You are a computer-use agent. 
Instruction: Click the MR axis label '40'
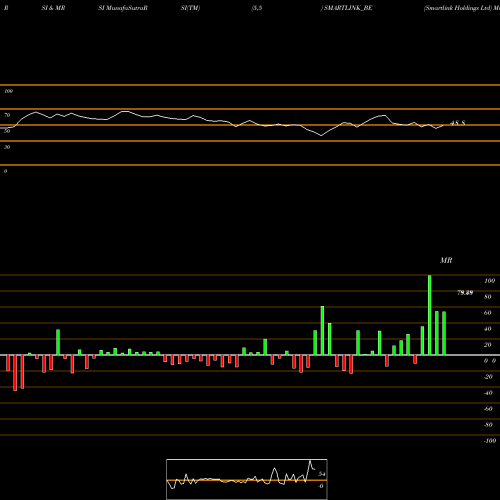488,329
